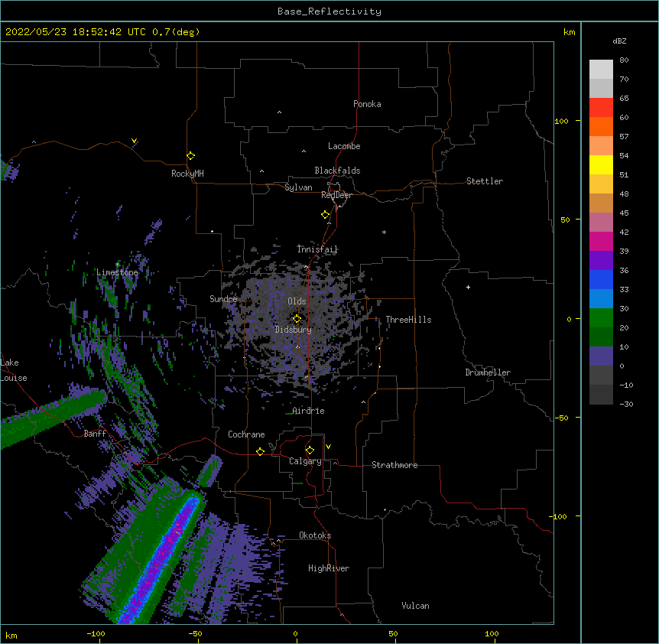Click the Ponoka town label
The image size is (659, 644).
coord(367,104)
